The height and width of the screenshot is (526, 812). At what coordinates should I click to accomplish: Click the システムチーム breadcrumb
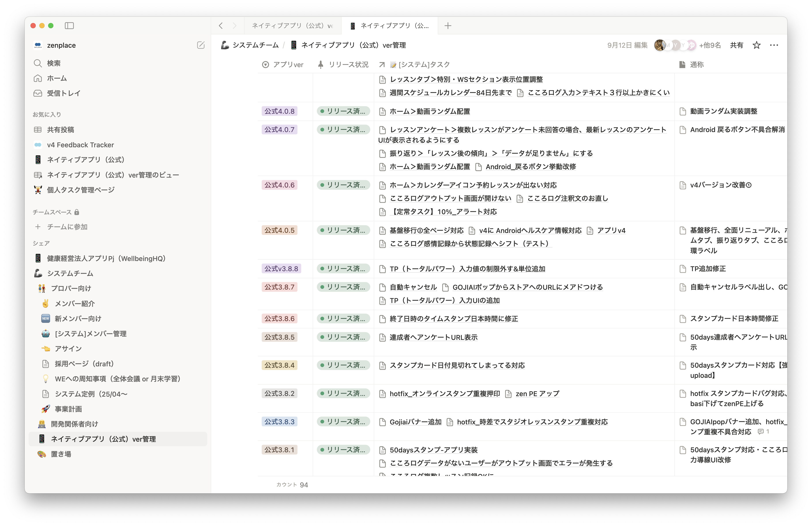pyautogui.click(x=250, y=45)
